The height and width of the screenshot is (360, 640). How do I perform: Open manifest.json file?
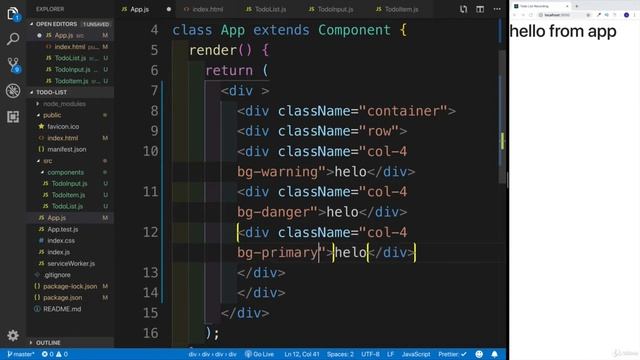pyautogui.click(x=67, y=149)
